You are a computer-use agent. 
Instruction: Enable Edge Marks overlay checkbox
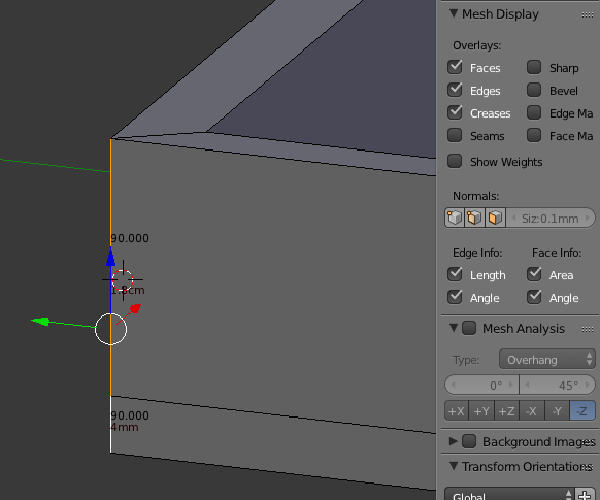pyautogui.click(x=534, y=113)
